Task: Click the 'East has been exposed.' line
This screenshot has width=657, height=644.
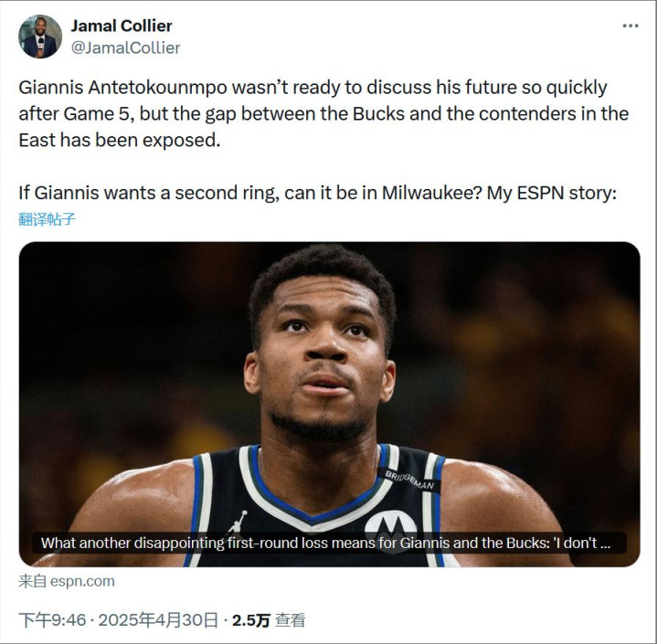Action: click(x=120, y=140)
